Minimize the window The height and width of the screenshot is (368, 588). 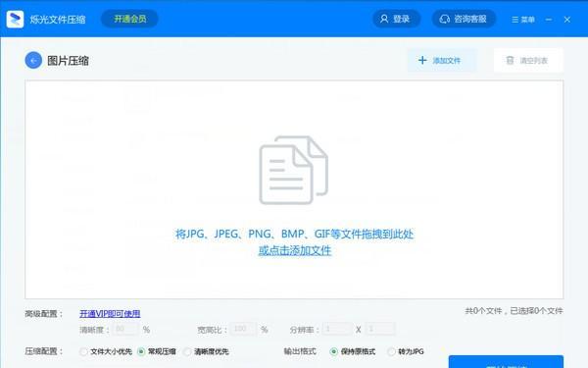[x=549, y=20]
